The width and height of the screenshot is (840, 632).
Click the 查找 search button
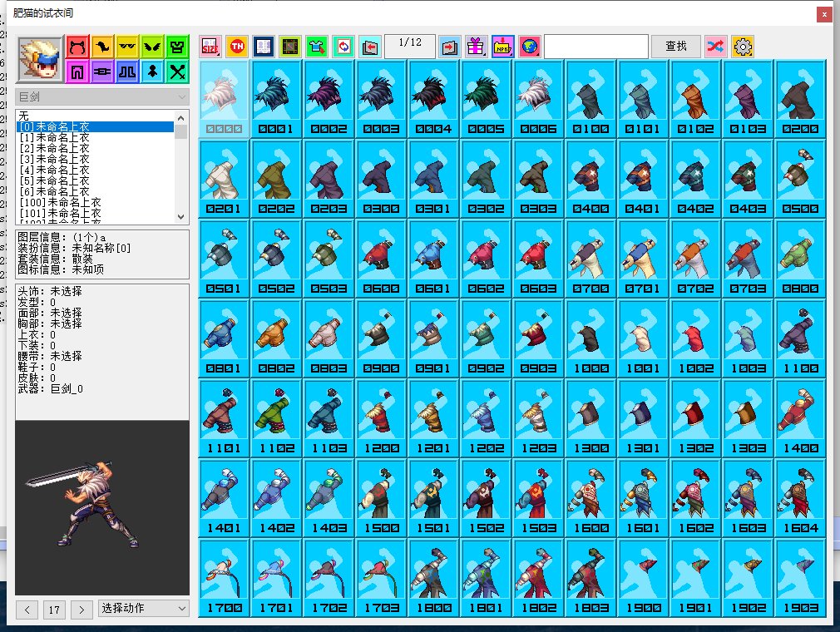click(676, 47)
